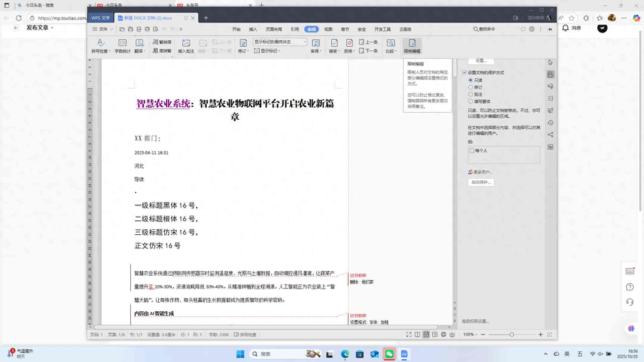Open the 拼写检查 spell check tool
Image resolution: width=644 pixels, height=362 pixels.
101,46
